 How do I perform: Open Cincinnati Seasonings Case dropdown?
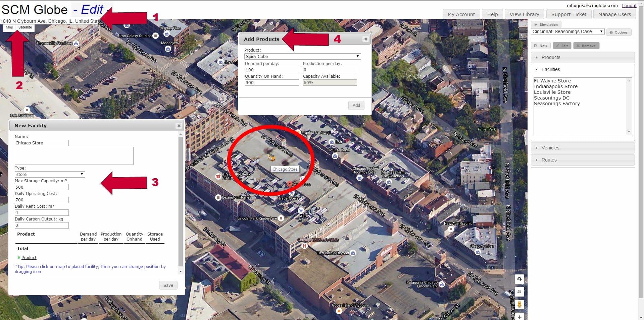[567, 31]
